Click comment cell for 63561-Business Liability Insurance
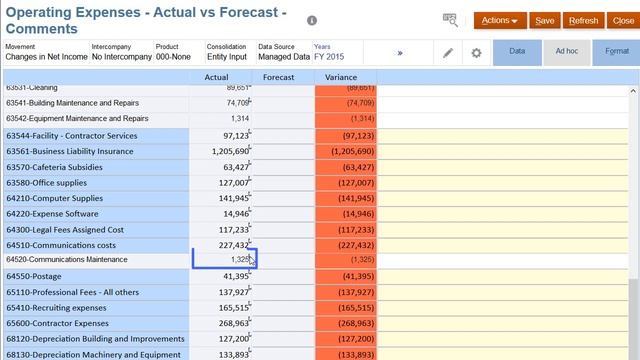Image resolution: width=640 pixels, height=360 pixels. [502, 151]
